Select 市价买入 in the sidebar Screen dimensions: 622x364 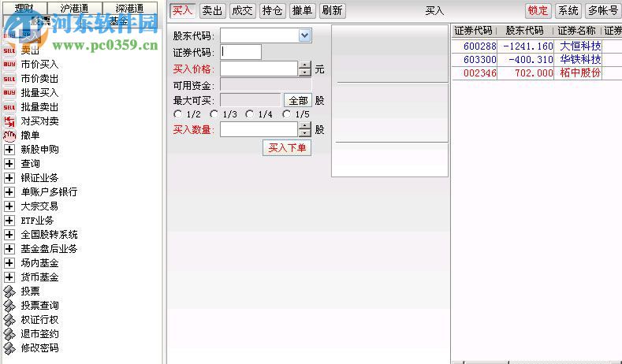click(39, 65)
